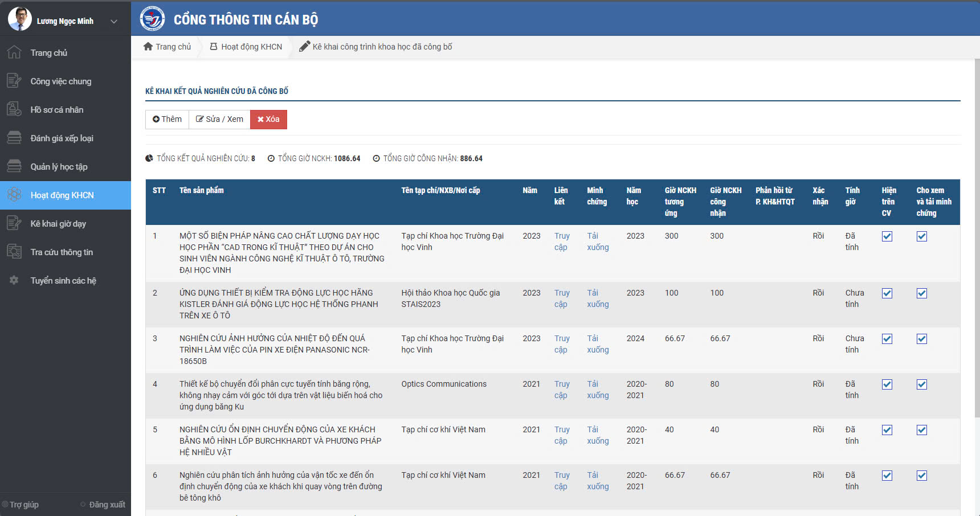
Task: Open Công việc chung menu item
Action: tap(66, 81)
